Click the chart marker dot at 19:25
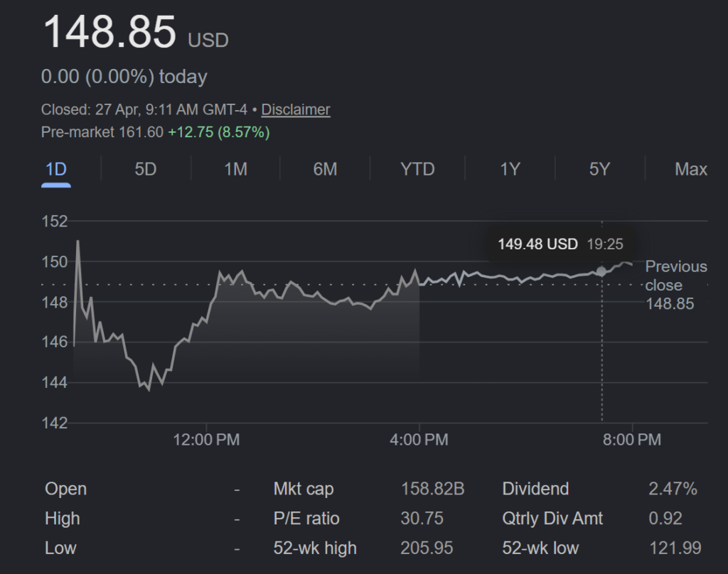This screenshot has width=728, height=574. tap(601, 271)
